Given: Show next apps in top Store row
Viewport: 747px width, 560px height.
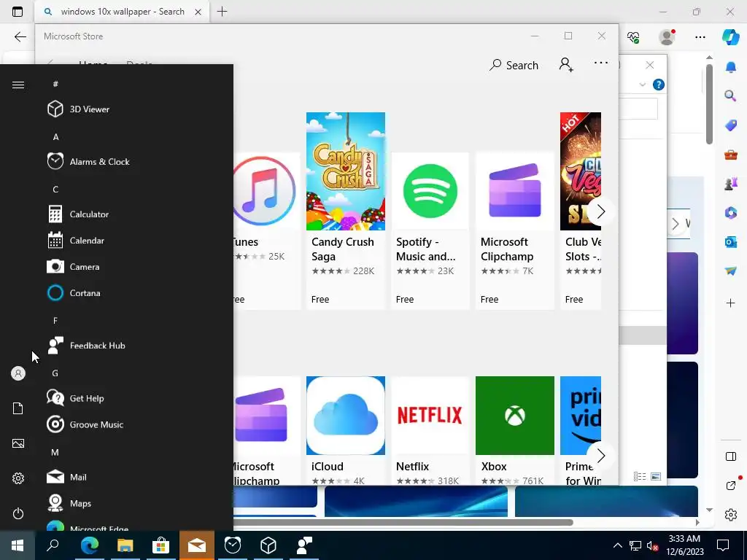Looking at the screenshot, I should point(601,211).
